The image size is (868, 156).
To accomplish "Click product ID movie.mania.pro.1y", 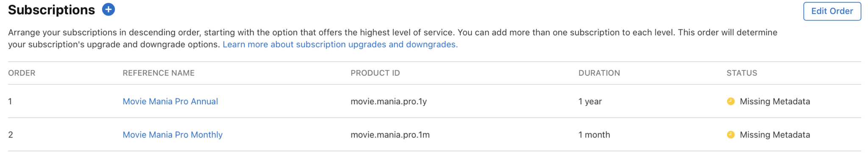I will tap(389, 101).
